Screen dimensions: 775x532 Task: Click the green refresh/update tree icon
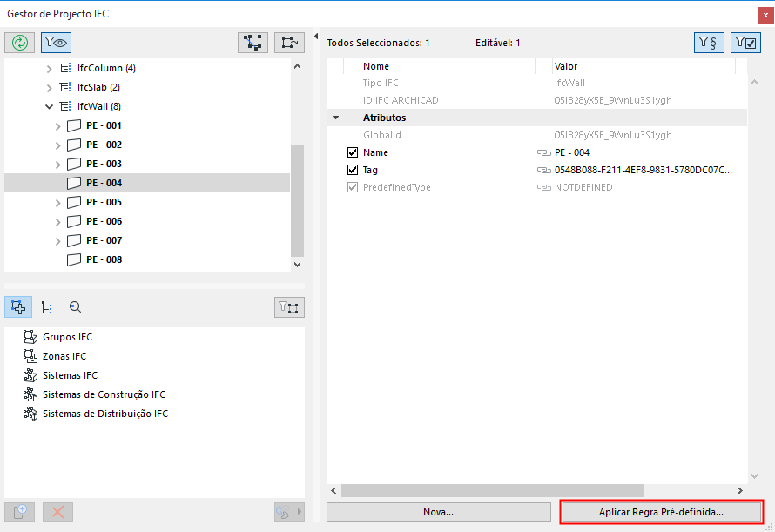tap(20, 43)
